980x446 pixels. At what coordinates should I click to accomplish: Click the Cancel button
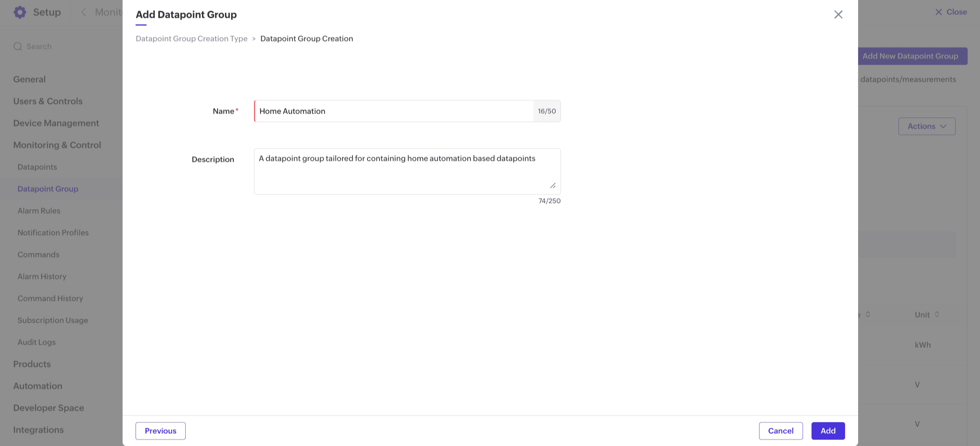click(780, 431)
